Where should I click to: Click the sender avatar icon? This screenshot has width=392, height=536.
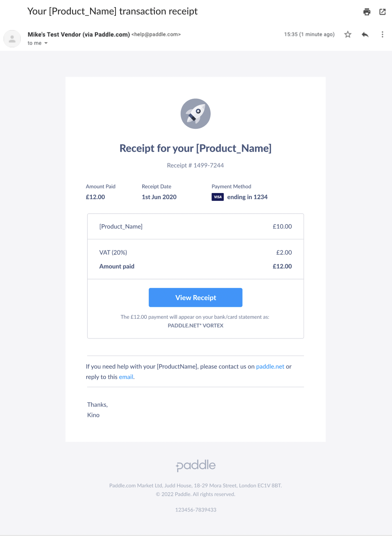click(x=12, y=39)
